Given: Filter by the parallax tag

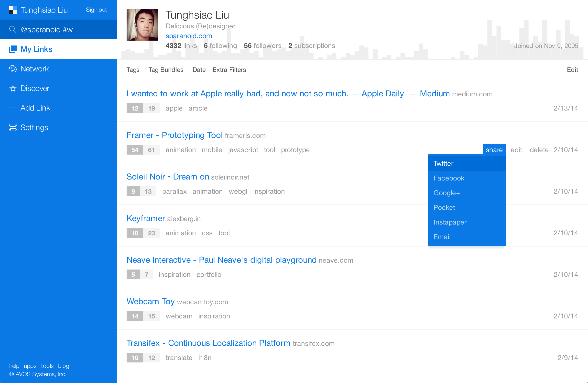Looking at the screenshot, I should (174, 191).
